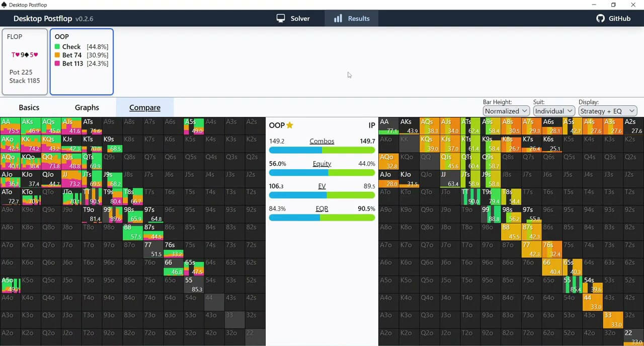
Task: Select the Compare tab
Action: (145, 107)
